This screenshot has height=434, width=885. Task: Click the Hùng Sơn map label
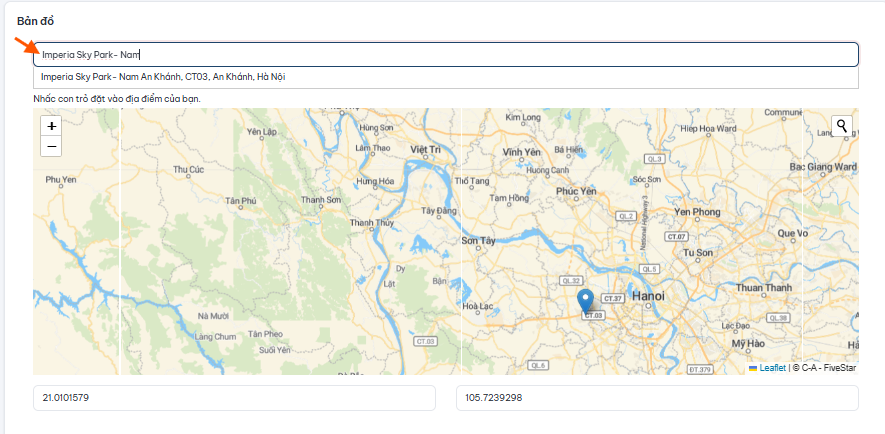click(376, 128)
